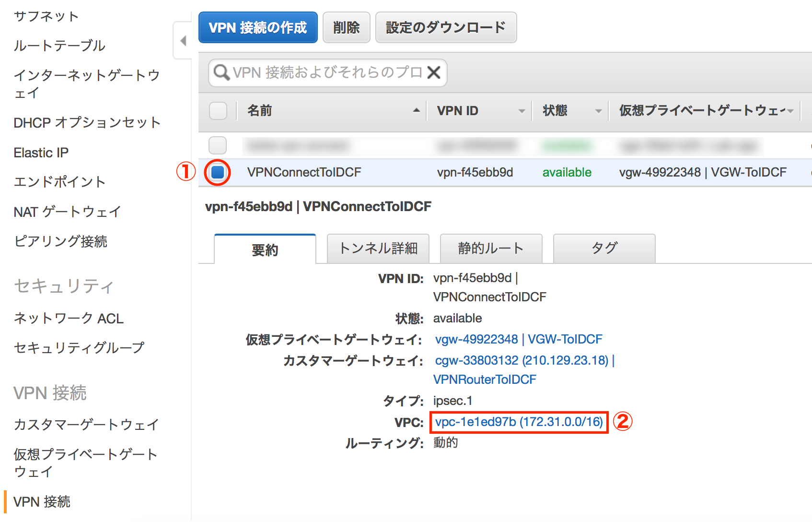Click the search magnifier icon

221,72
